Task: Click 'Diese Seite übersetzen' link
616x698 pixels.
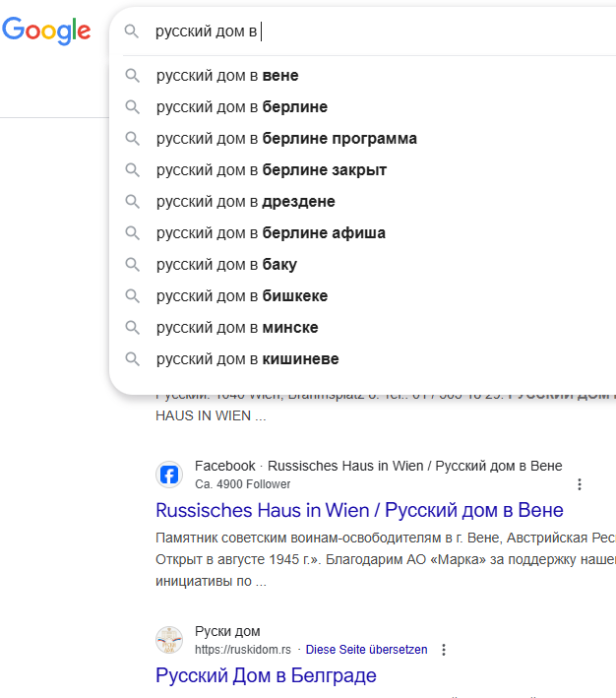Action: coord(366,650)
